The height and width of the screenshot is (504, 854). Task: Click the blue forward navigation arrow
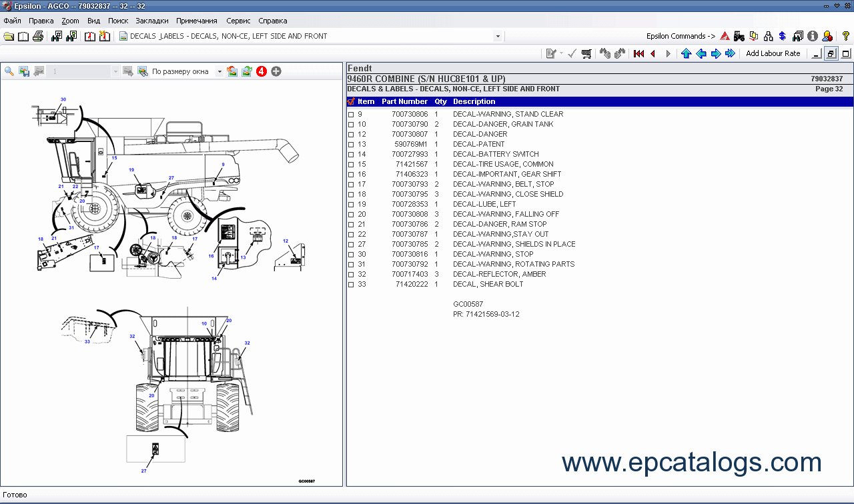tap(716, 53)
